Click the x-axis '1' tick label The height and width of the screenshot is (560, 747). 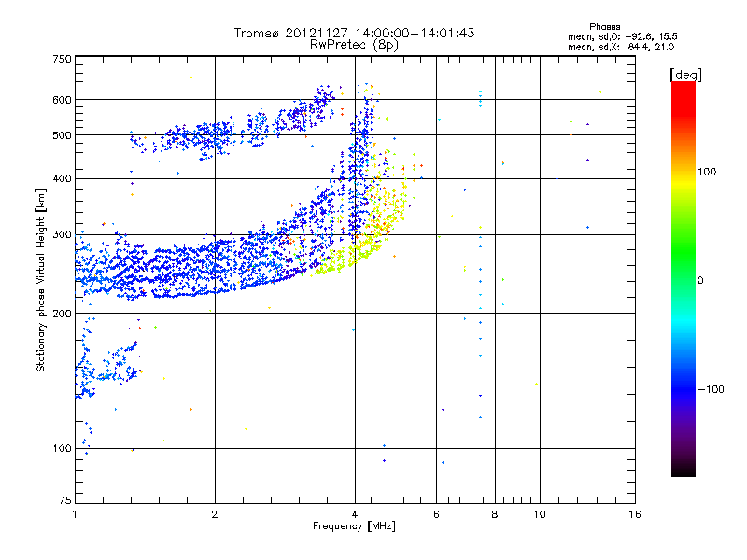point(75,514)
